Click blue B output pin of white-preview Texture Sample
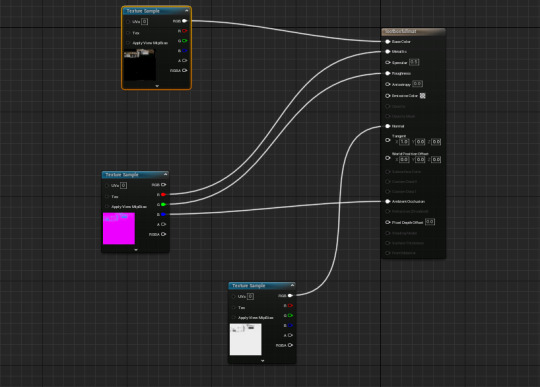 tap(290, 325)
